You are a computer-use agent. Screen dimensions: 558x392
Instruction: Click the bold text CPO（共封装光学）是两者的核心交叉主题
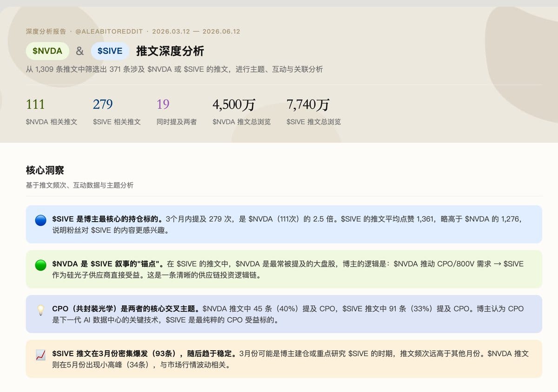[126, 309]
